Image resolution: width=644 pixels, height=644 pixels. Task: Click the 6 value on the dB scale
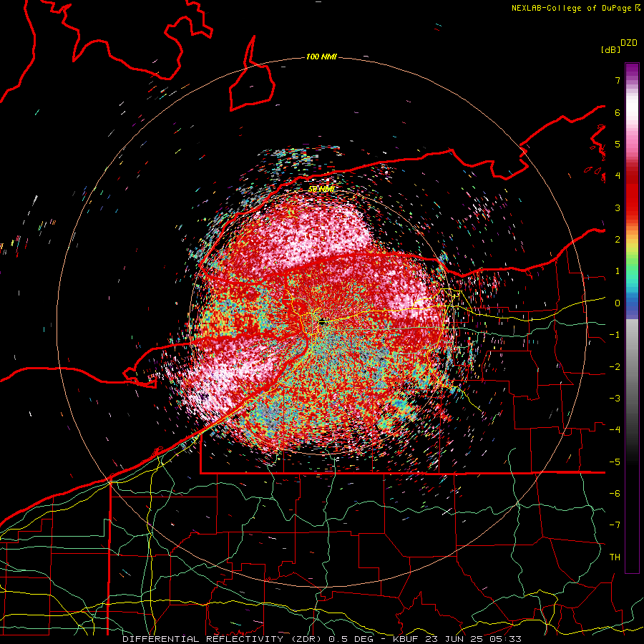click(618, 112)
